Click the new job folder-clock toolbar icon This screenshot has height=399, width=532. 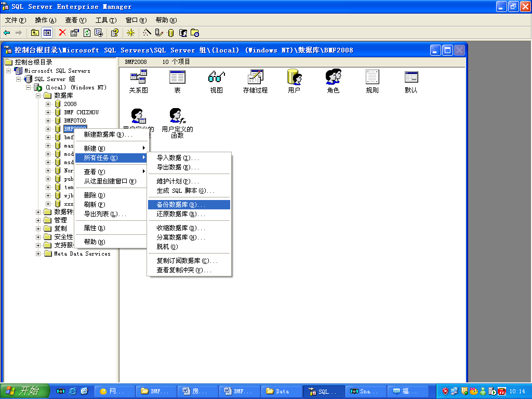(195, 33)
